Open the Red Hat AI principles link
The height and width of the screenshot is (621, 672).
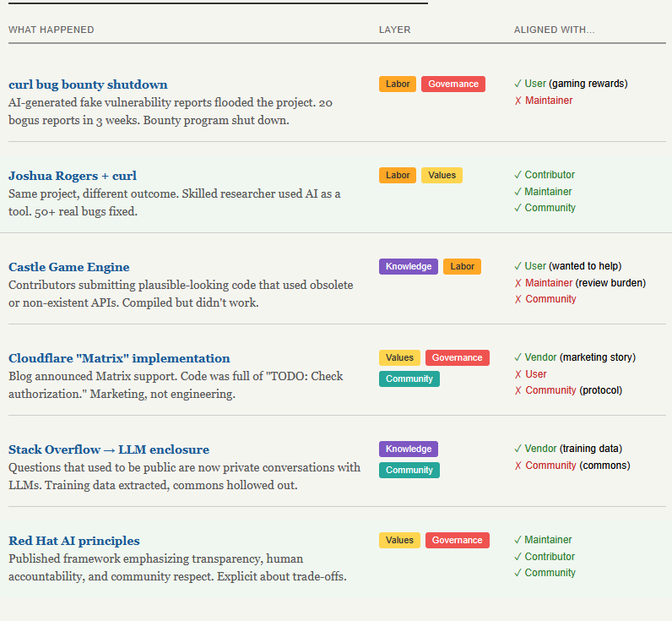tap(74, 541)
